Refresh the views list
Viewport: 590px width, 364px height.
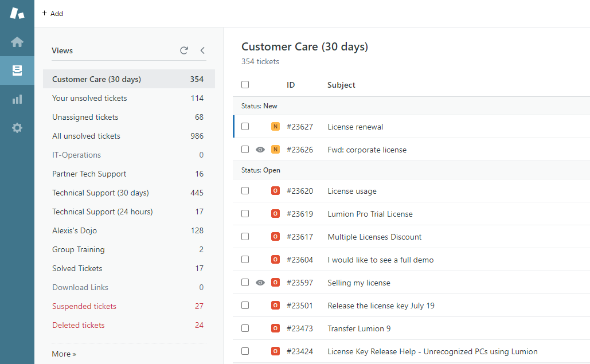(x=184, y=50)
